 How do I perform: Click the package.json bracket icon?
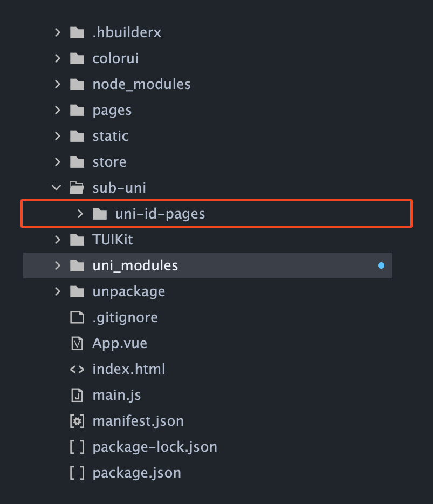77,473
